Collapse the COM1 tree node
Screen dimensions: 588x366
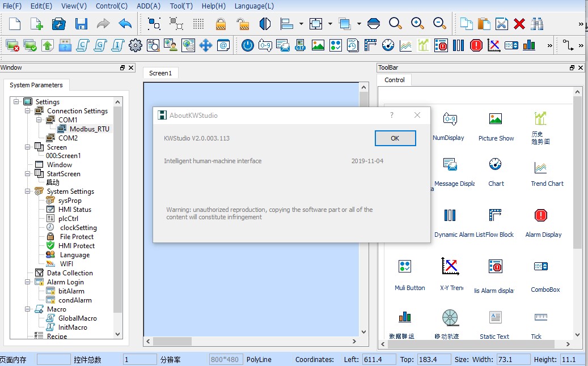(39, 120)
